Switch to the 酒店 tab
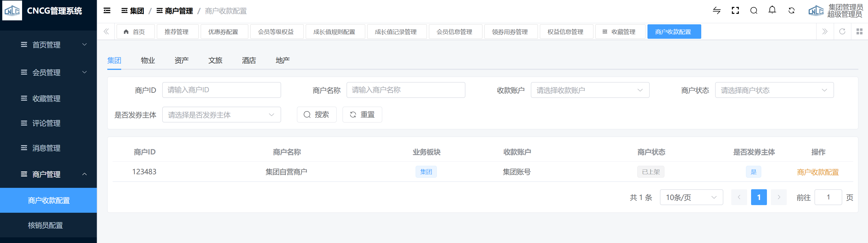 [x=249, y=61]
